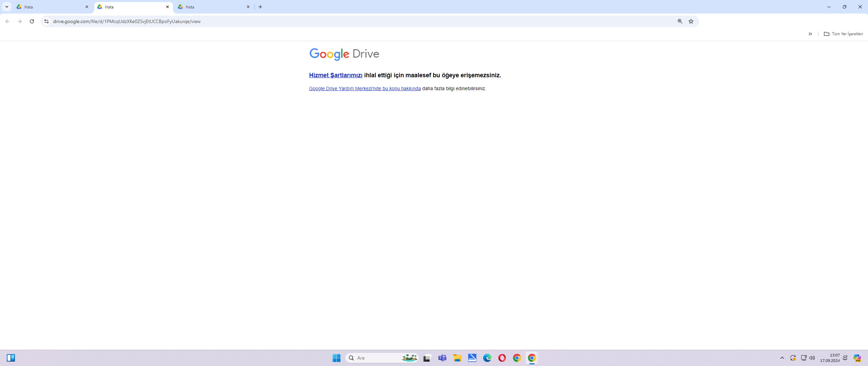Close the middle Hata tab

tap(167, 7)
